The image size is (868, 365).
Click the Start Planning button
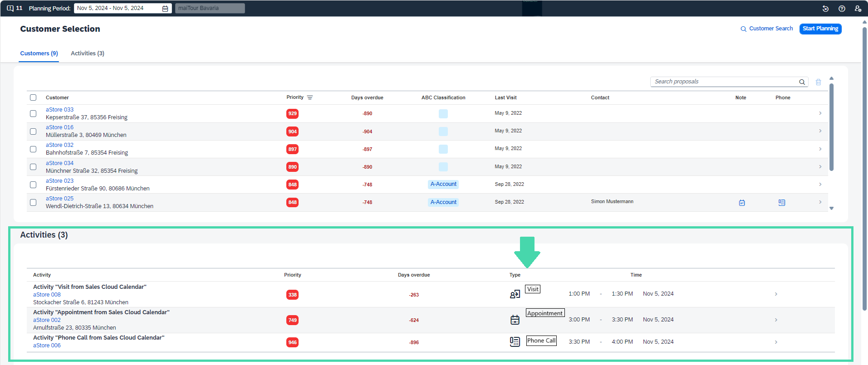click(x=820, y=29)
